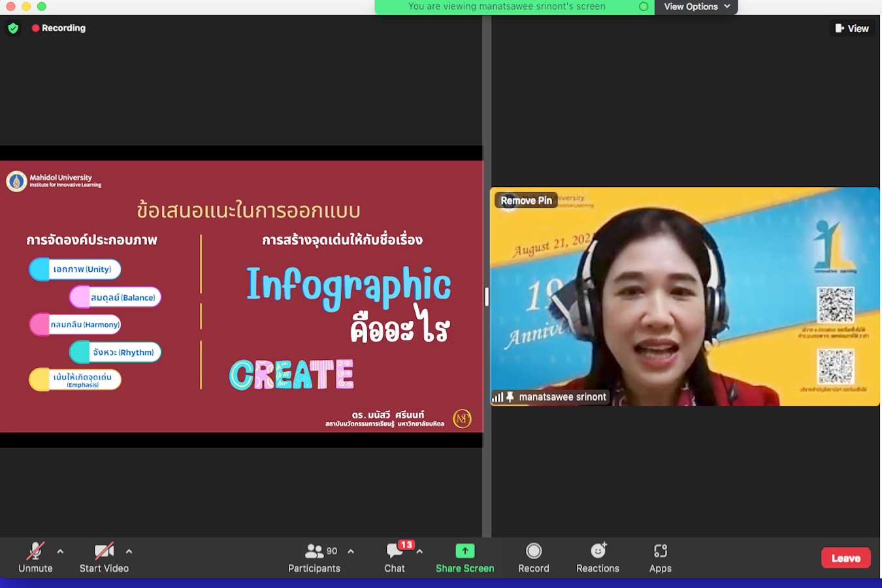Screen dimensions: 882x588
Task: Expand audio options arrow next to Unmute
Action: [x=60, y=551]
